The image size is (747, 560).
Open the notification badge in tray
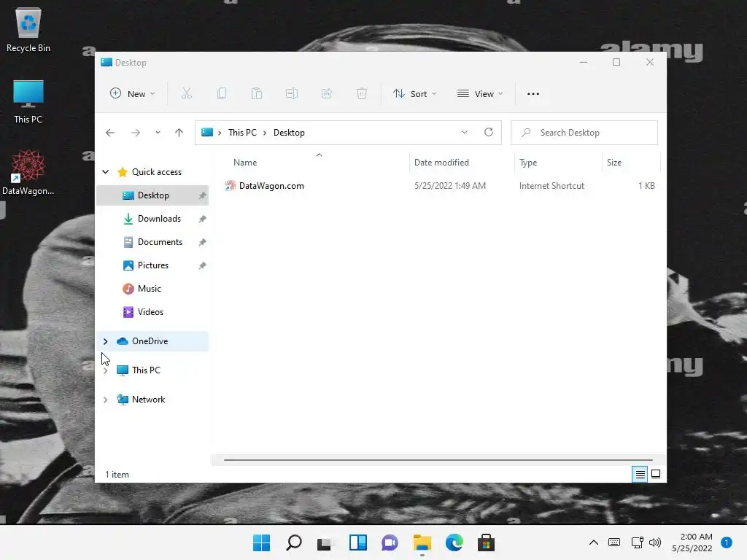726,542
